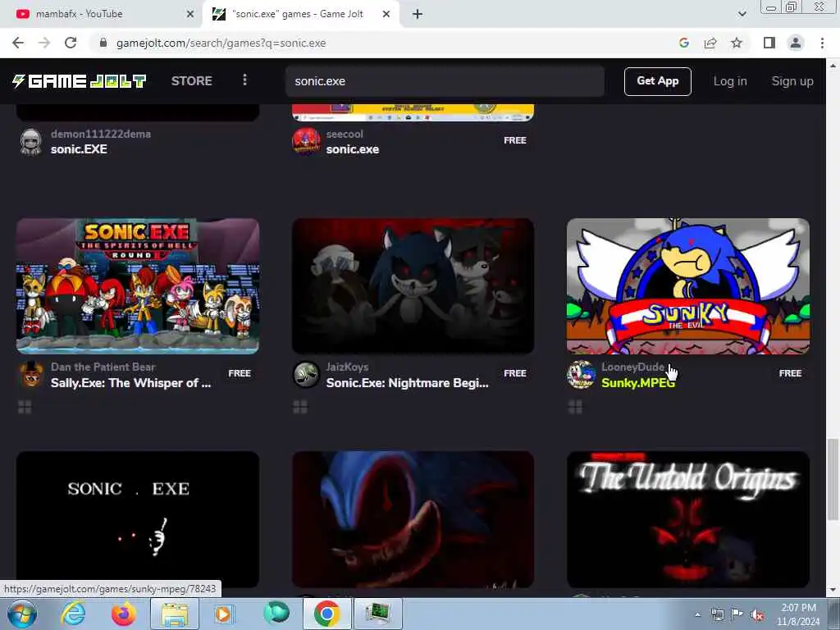The width and height of the screenshot is (840, 630).
Task: Open Chrome three-dot menu
Action: [x=822, y=43]
